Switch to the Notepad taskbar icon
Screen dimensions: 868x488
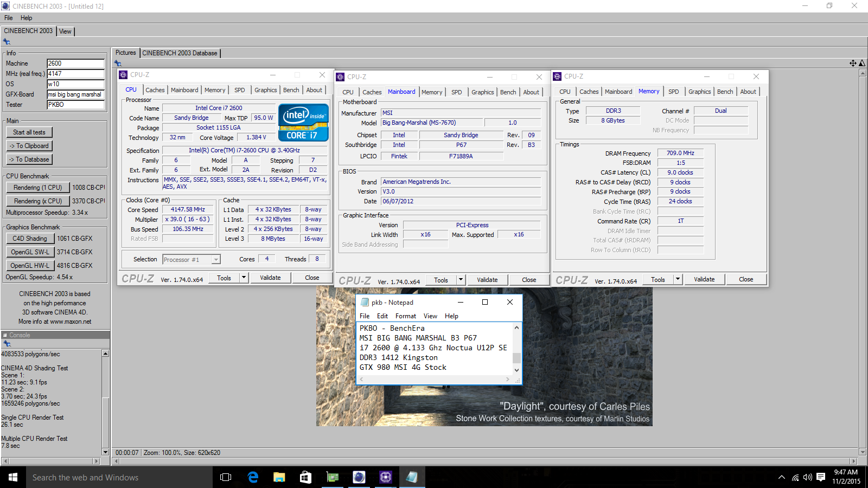[412, 477]
